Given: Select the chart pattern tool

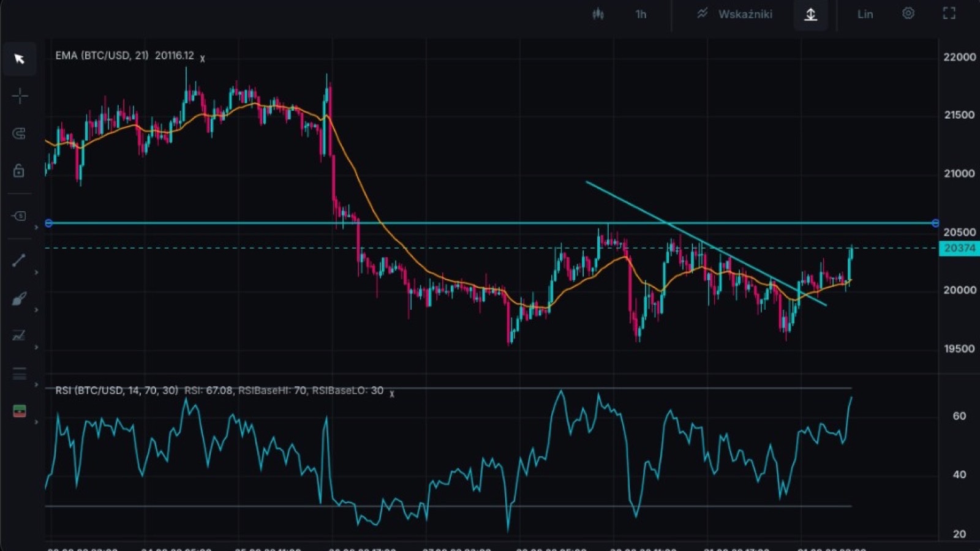Looking at the screenshot, I should 19,335.
